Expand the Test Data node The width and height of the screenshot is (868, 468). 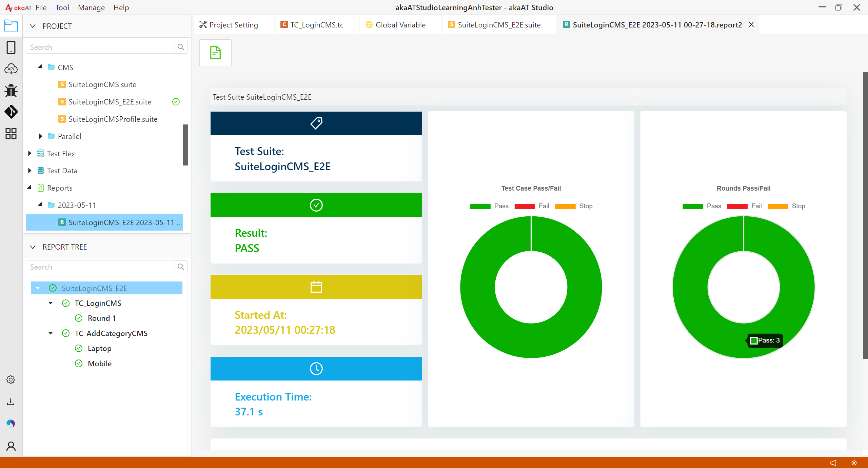click(29, 171)
